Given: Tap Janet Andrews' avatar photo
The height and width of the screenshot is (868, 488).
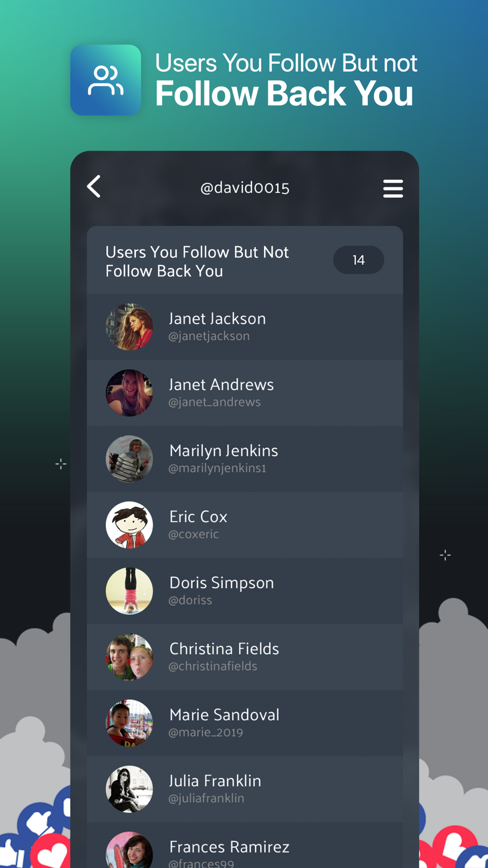Looking at the screenshot, I should (x=129, y=393).
